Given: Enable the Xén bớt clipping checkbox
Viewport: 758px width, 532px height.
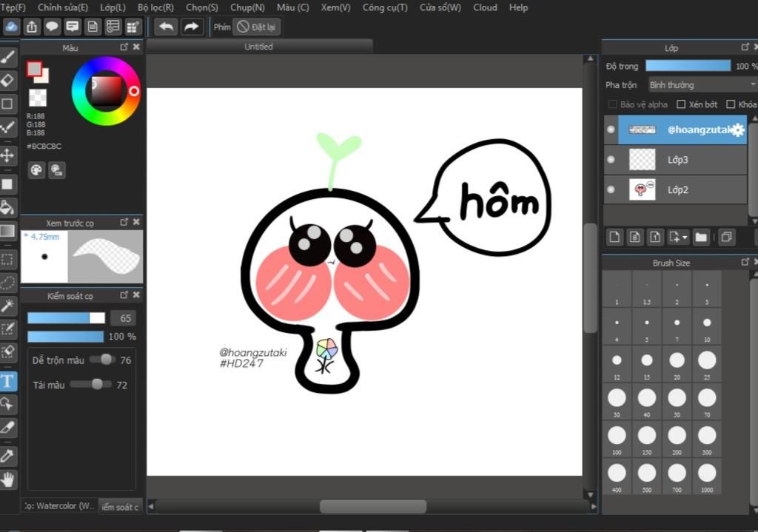Looking at the screenshot, I should click(681, 104).
